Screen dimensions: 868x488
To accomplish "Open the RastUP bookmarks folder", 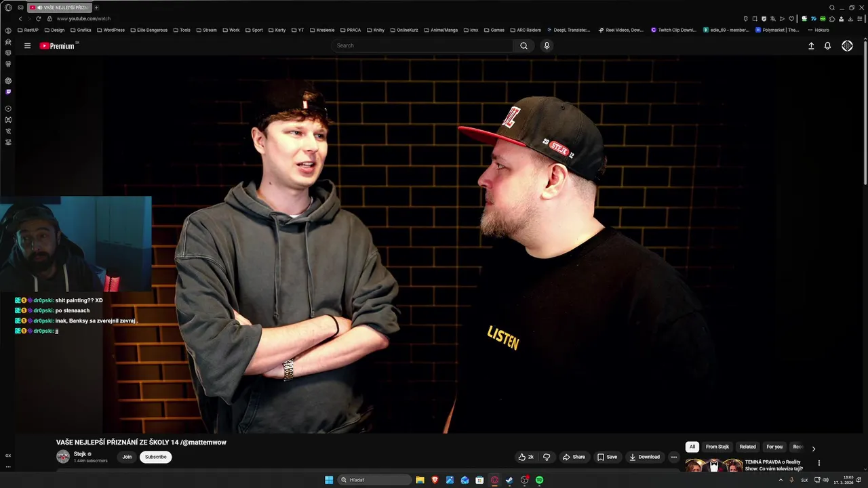I will coord(28,30).
